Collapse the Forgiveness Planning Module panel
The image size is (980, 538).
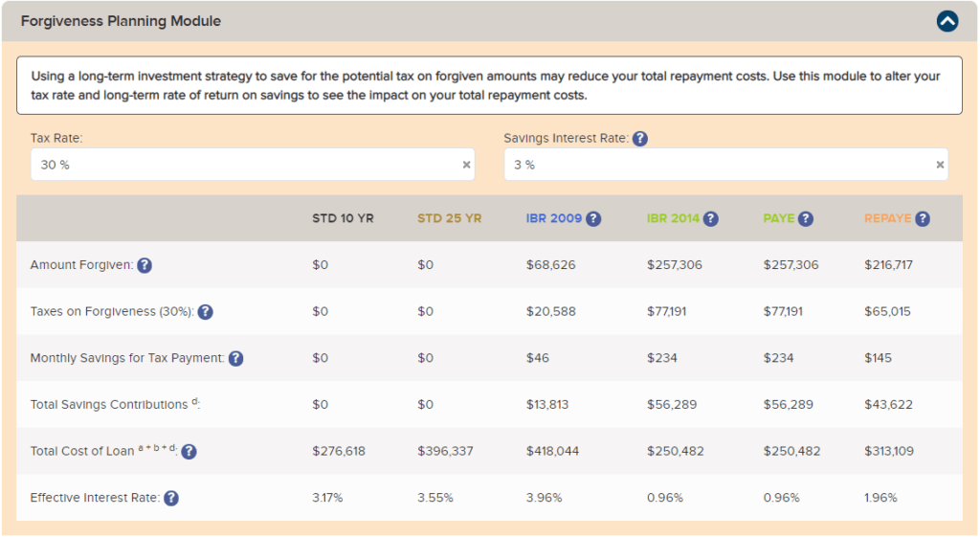[947, 21]
